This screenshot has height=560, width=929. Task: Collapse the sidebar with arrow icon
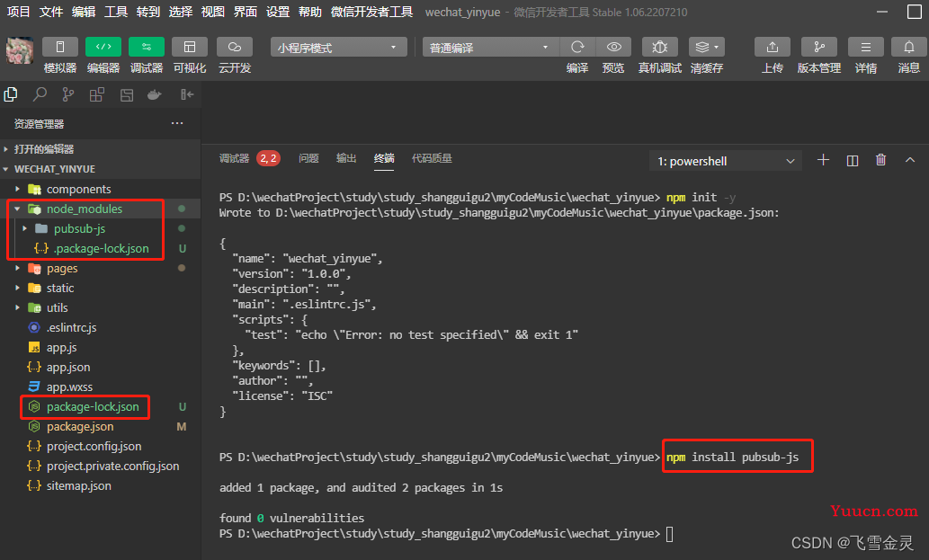(x=187, y=94)
